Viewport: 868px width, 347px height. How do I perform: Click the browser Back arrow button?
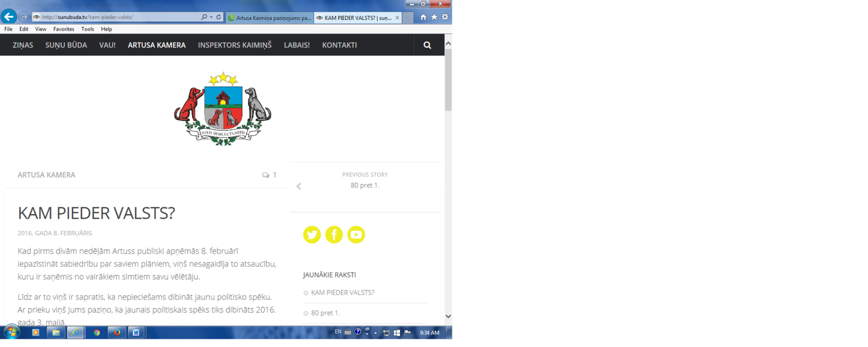click(9, 17)
